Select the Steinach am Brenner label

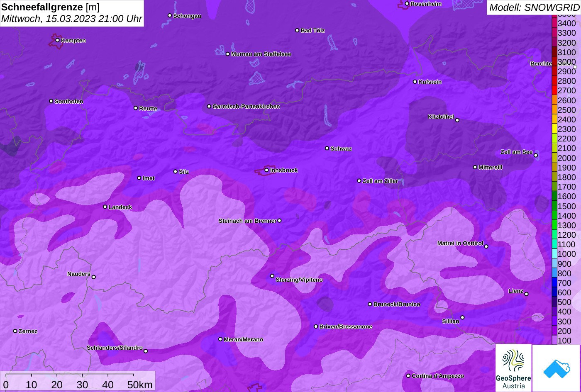click(x=247, y=221)
